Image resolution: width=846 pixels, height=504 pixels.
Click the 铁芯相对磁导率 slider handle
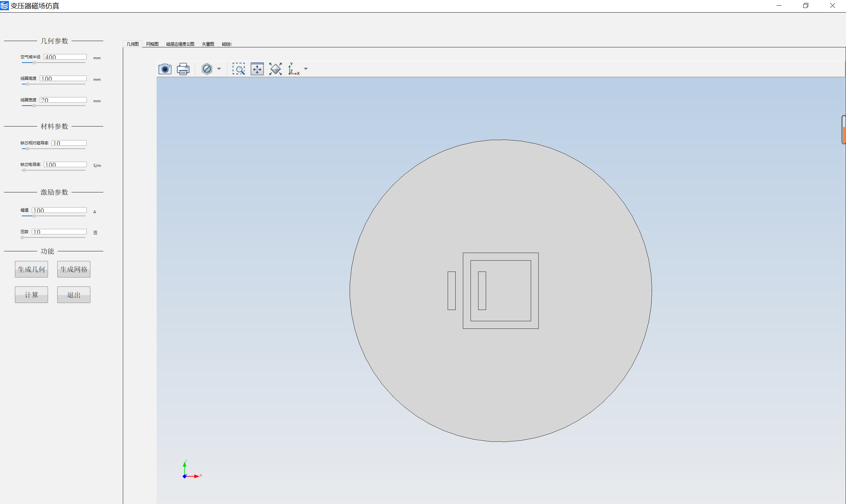click(27, 149)
